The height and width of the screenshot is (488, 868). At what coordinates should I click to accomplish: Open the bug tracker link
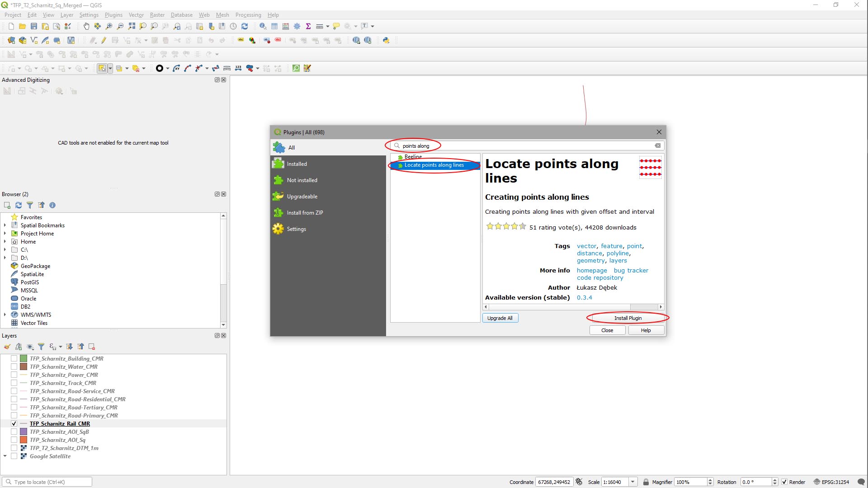631,271
